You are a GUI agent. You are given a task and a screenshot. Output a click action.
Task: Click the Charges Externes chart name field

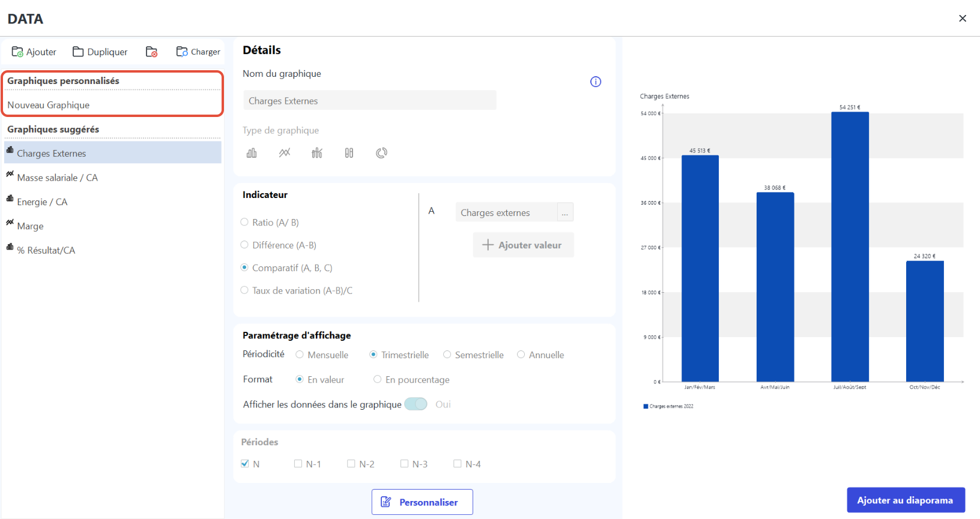click(370, 101)
